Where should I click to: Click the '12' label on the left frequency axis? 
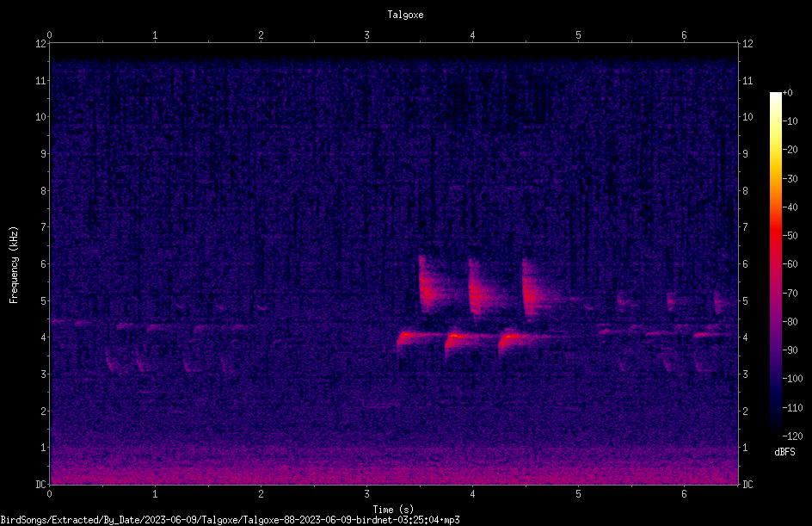(40, 44)
